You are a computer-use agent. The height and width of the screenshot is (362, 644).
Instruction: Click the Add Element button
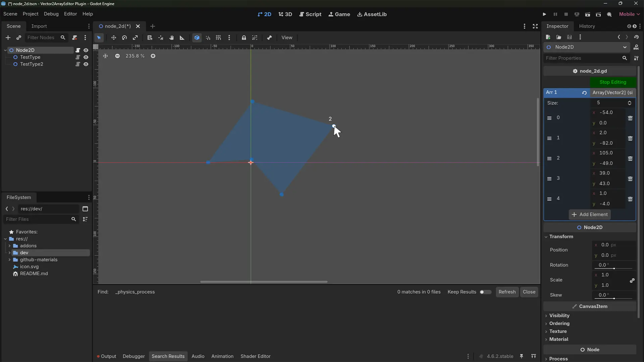point(590,215)
